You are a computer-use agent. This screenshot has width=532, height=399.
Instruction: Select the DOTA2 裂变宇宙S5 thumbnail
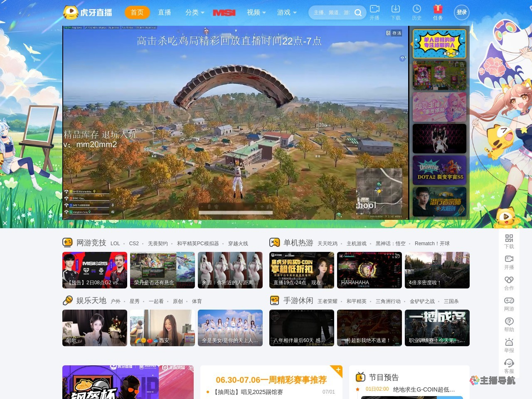pos(439,170)
